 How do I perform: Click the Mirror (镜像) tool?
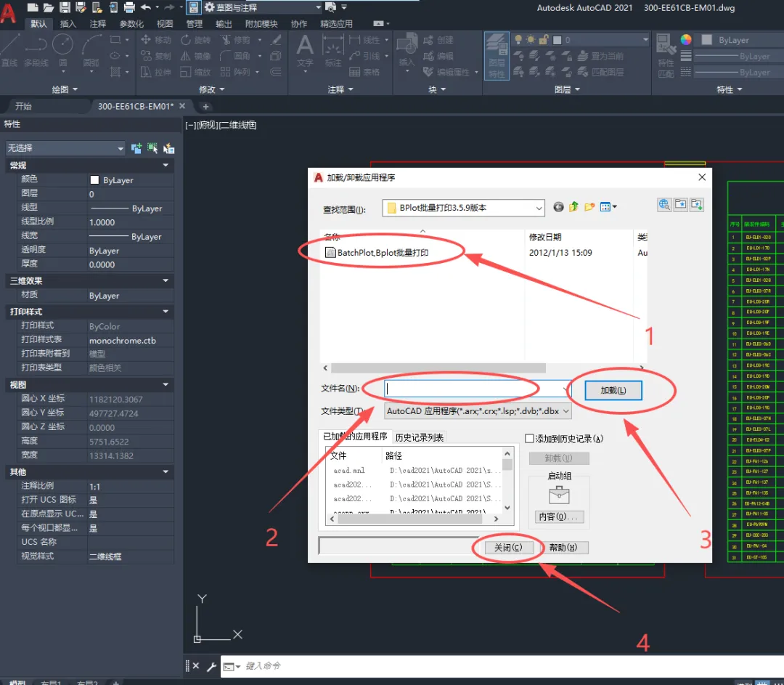[195, 56]
